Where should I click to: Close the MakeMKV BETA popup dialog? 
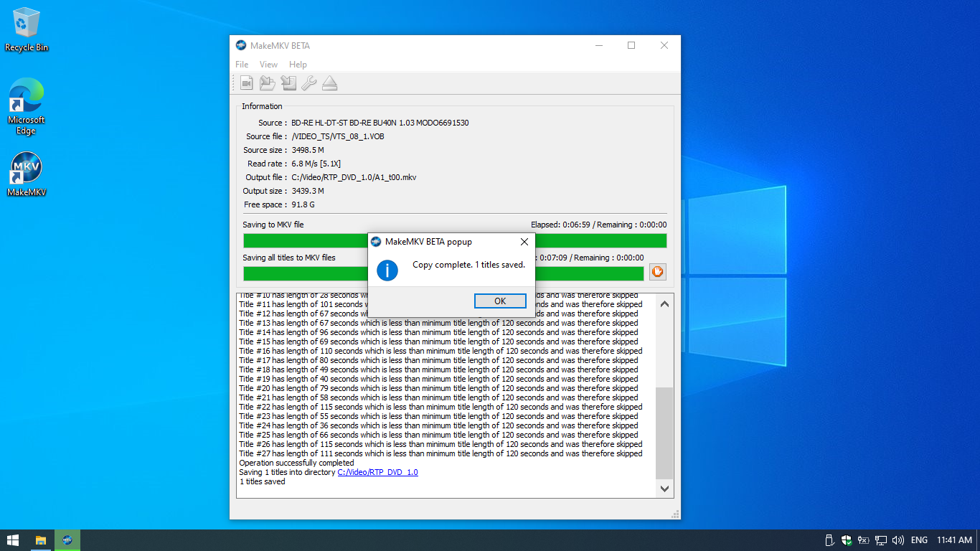[x=524, y=242]
